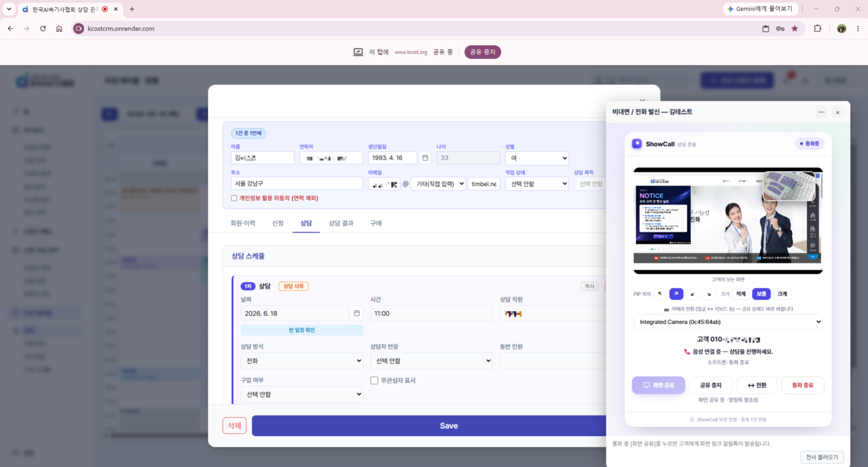This screenshot has width=868, height=467.
Task: Click the Save button
Action: point(429,426)
